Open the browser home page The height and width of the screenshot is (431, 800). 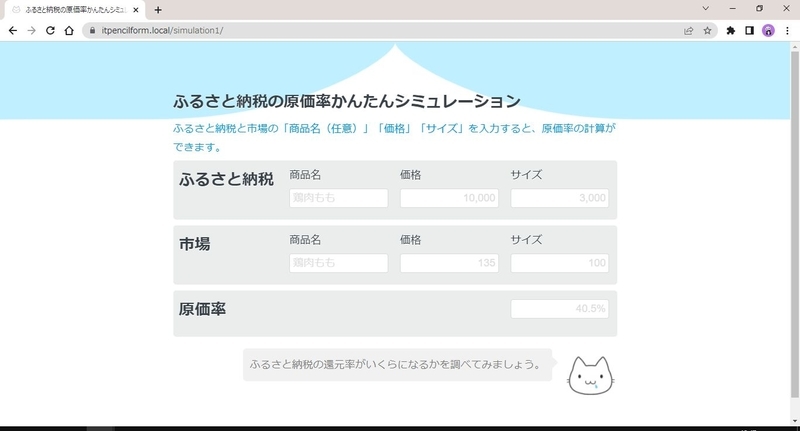(69, 31)
